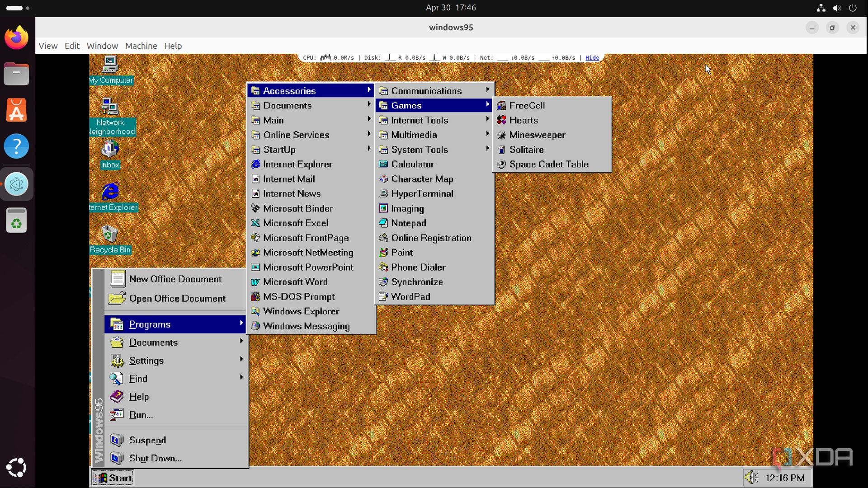Expand the Find submenu in Start menu

pos(176,379)
